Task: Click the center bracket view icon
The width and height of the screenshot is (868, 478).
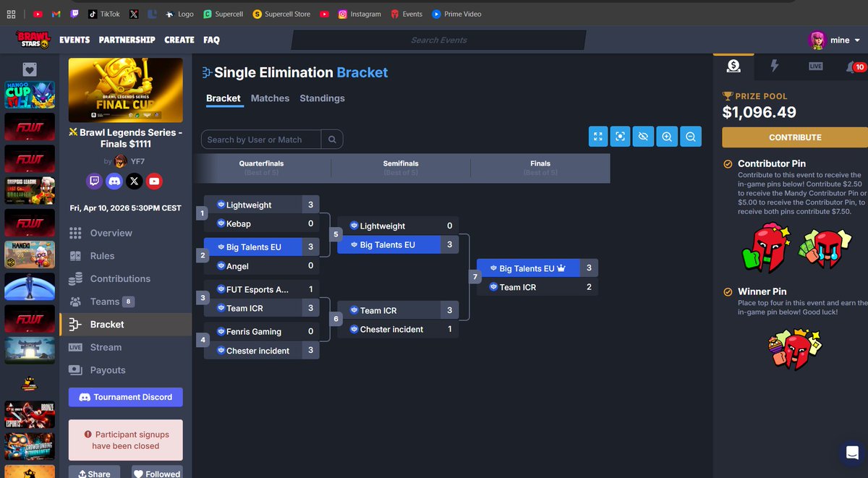Action: tap(619, 137)
